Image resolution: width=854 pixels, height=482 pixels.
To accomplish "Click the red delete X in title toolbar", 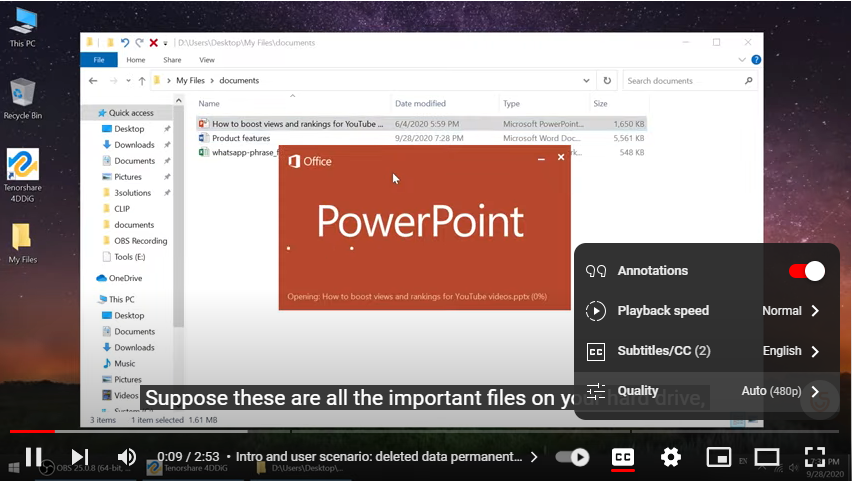I will 154,42.
